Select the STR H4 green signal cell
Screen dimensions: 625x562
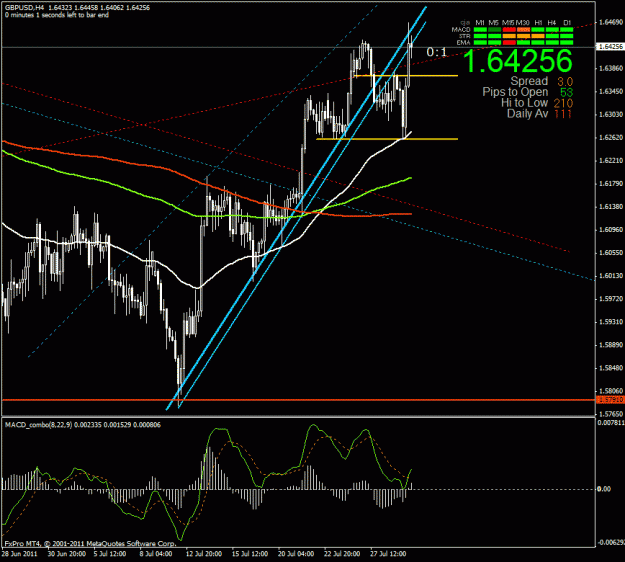[x=552, y=36]
